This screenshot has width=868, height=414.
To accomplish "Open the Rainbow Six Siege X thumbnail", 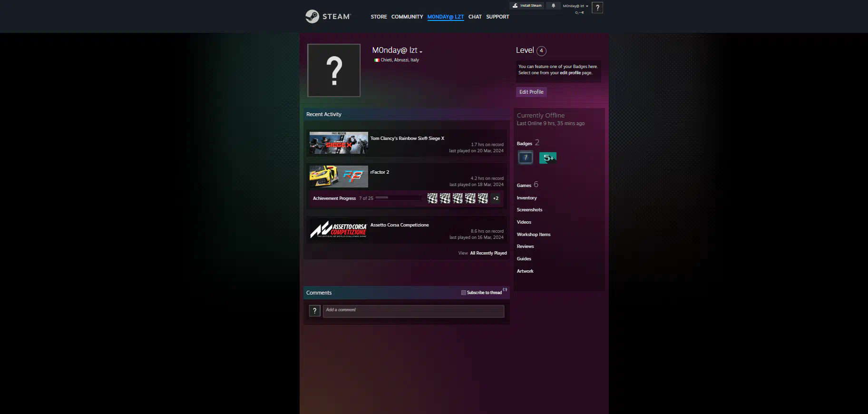I will 339,143.
